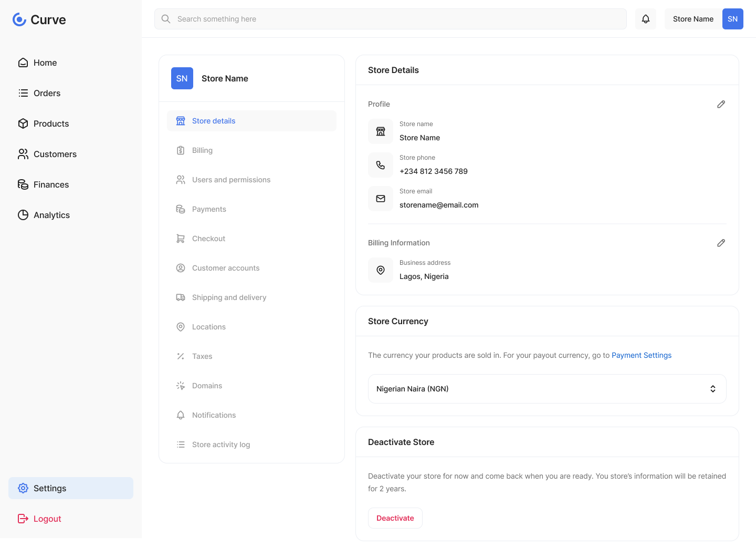Open Shipping and delivery settings
756x558 pixels.
coord(251,297)
